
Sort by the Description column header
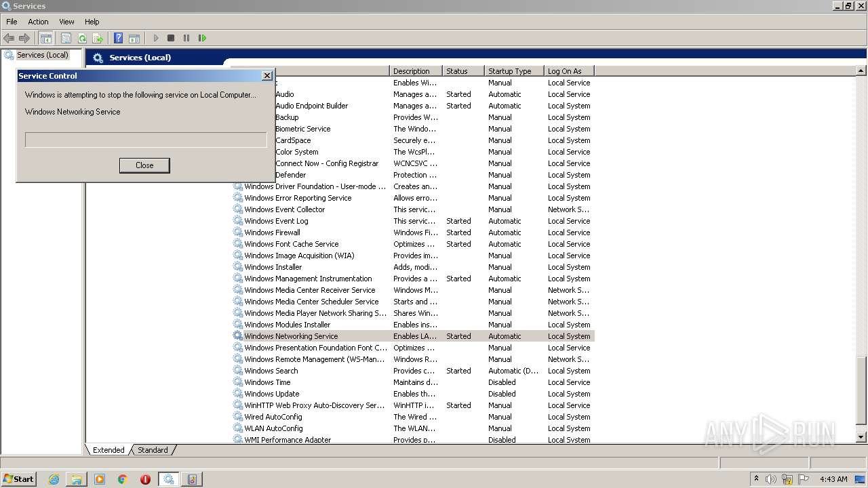[x=416, y=71]
